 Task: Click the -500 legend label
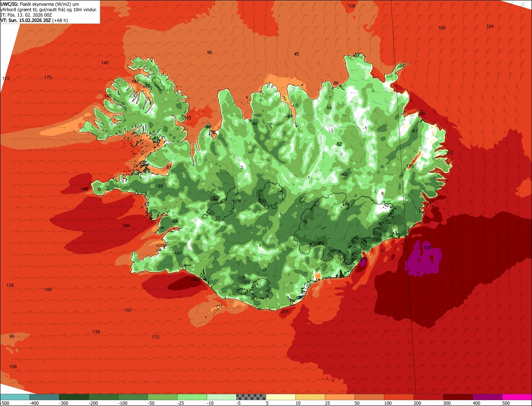(x=5, y=403)
